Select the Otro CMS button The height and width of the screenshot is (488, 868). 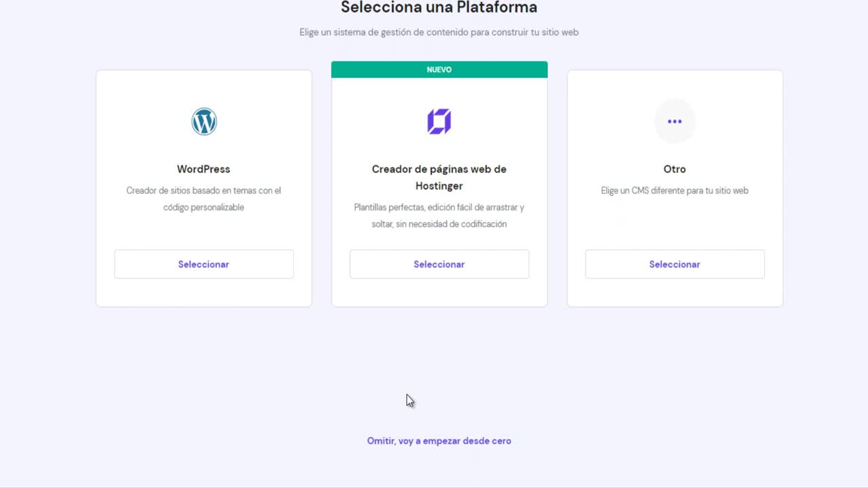(x=675, y=264)
